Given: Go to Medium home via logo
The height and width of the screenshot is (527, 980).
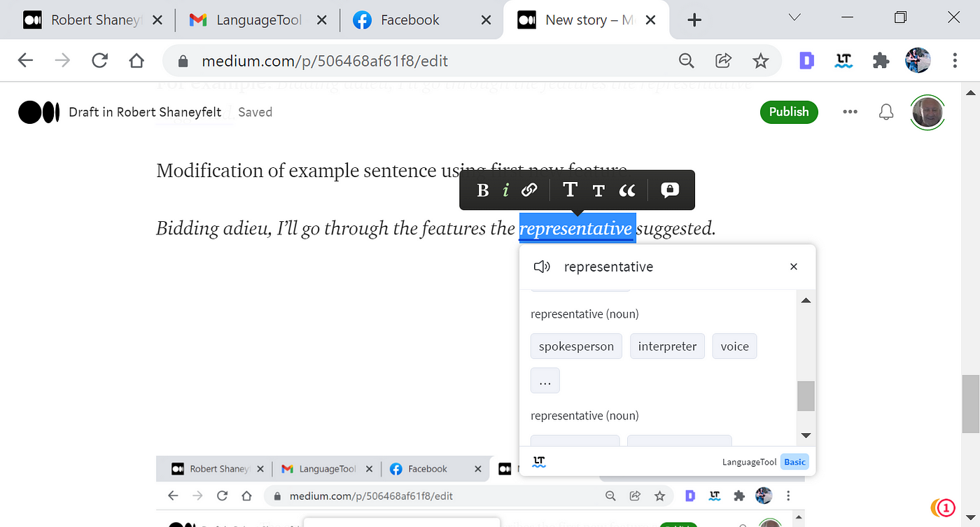Looking at the screenshot, I should (38, 112).
